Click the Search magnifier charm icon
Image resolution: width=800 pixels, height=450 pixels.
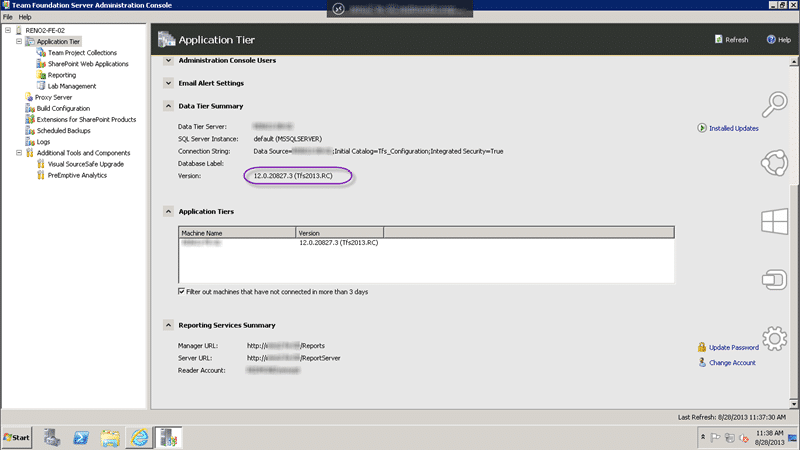774,104
